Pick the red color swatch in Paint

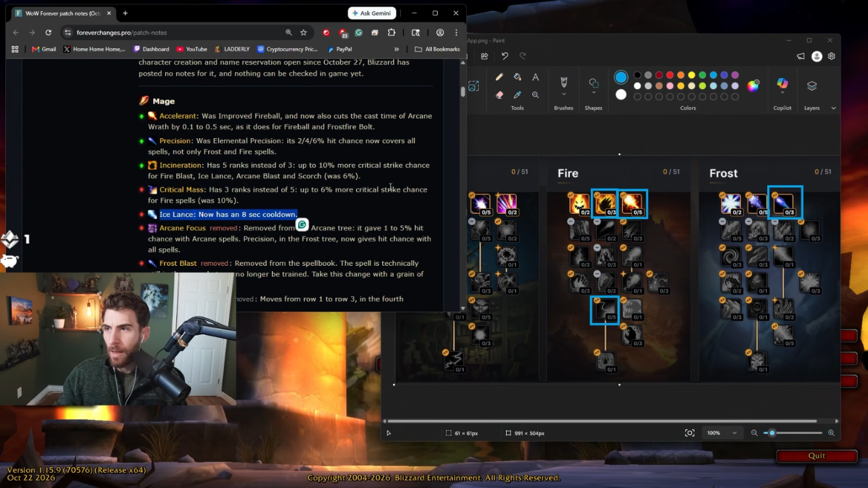[670, 75]
